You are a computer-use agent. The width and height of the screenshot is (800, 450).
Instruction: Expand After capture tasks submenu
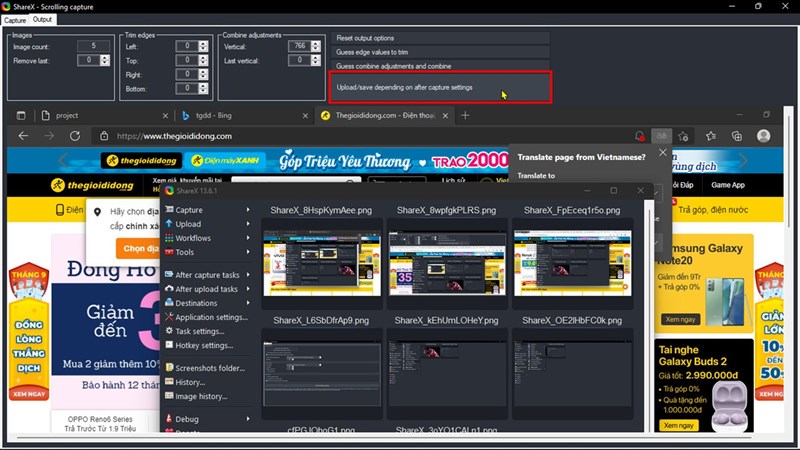[x=207, y=274]
